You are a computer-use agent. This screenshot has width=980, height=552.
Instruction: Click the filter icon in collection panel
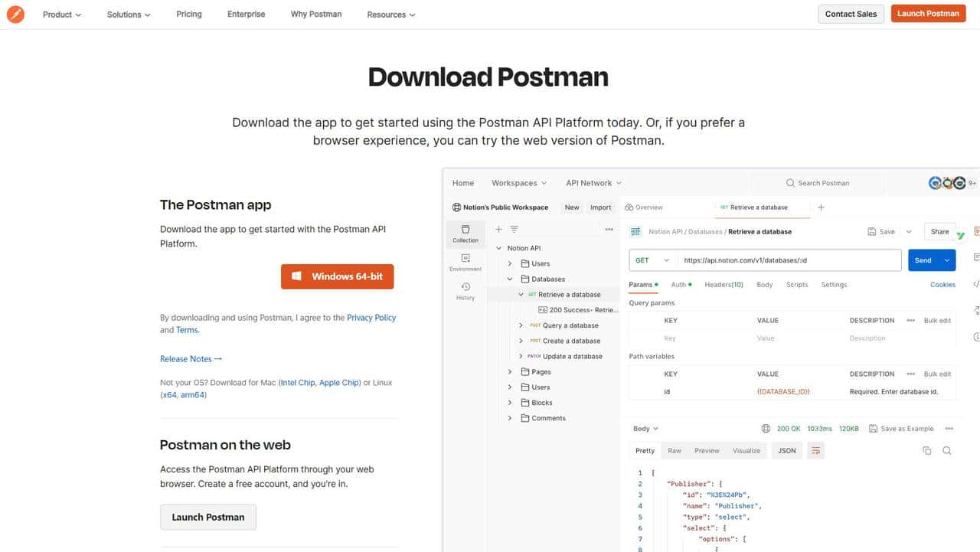click(514, 229)
